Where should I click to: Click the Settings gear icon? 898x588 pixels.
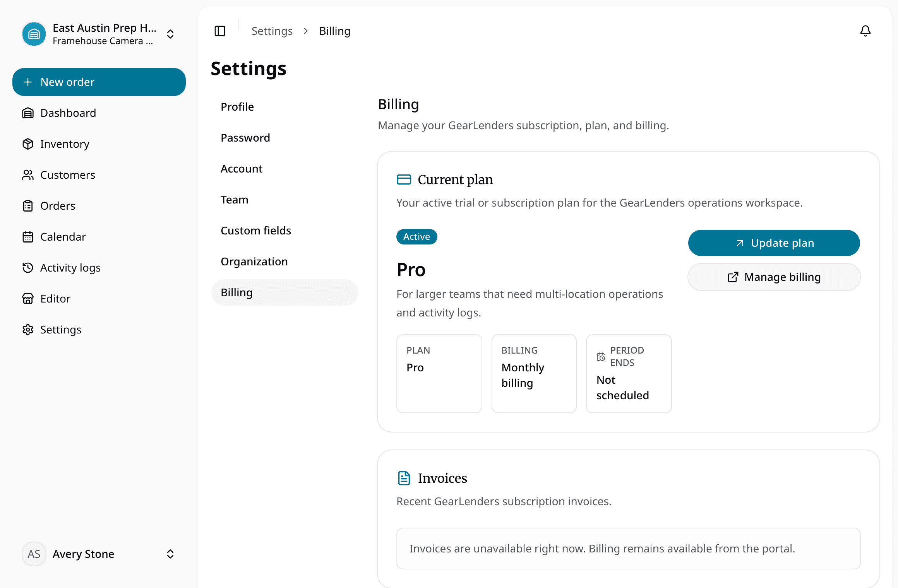coord(28,330)
